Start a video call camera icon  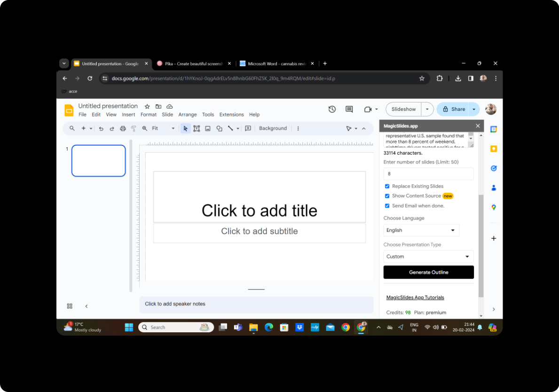[368, 110]
